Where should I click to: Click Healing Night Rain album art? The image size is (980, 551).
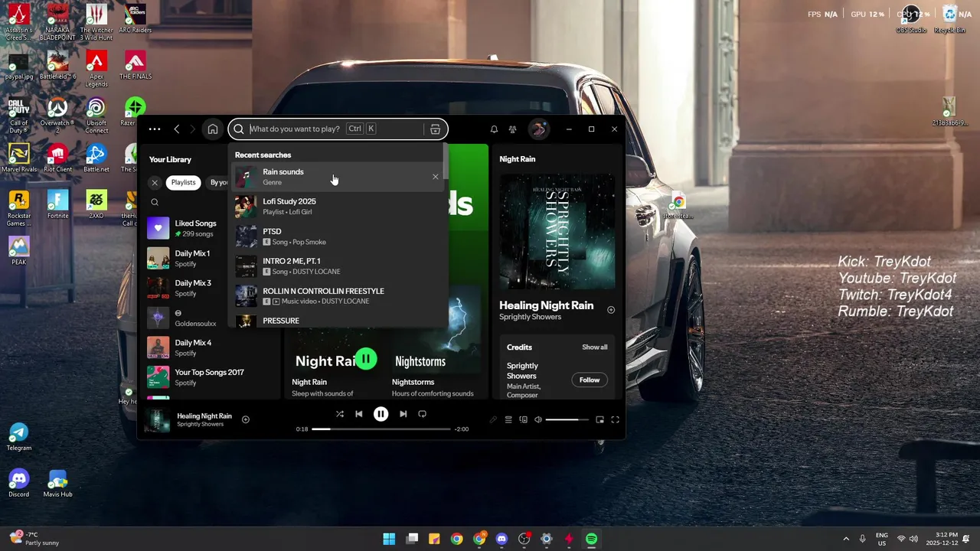[x=557, y=232]
